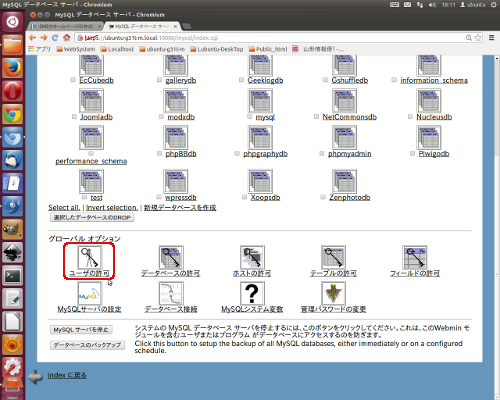Open the Public_html bookmarks folder
Screen dimensions: 500x400
click(x=268, y=49)
